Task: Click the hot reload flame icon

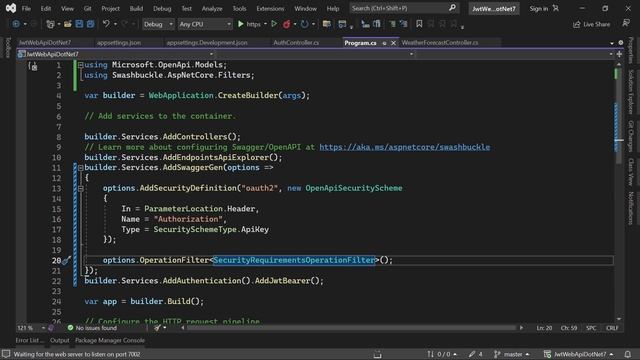Action: (x=287, y=24)
